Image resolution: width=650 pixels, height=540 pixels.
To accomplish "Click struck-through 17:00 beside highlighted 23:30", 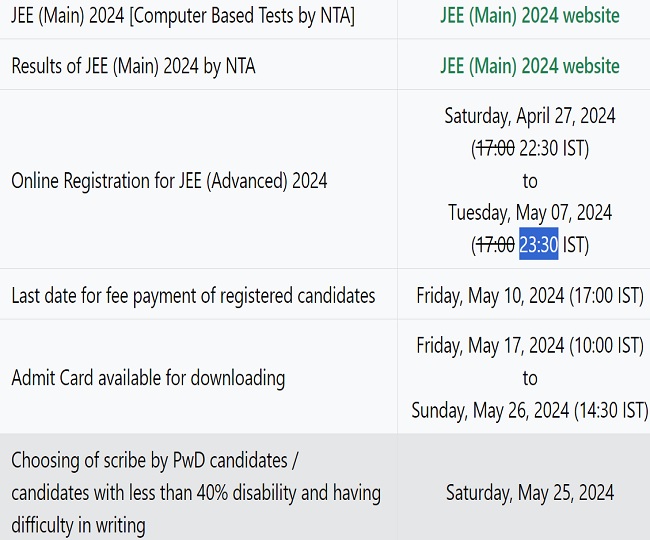I will click(x=495, y=245).
